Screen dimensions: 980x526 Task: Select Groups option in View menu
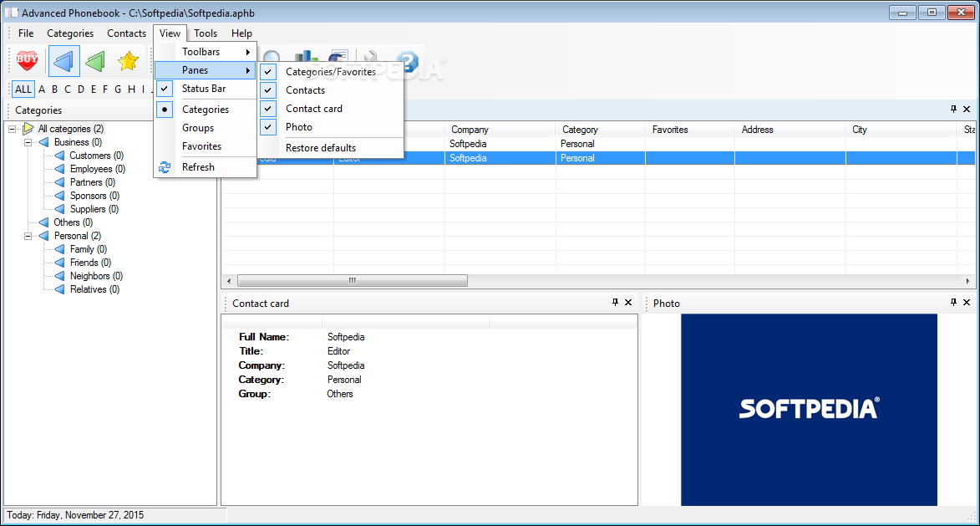pyautogui.click(x=206, y=128)
